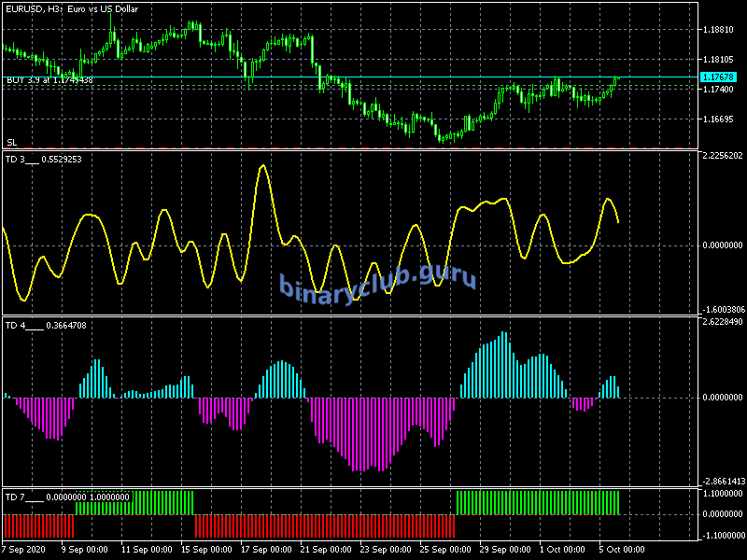Click the 1.18810 price axis label

717,30
